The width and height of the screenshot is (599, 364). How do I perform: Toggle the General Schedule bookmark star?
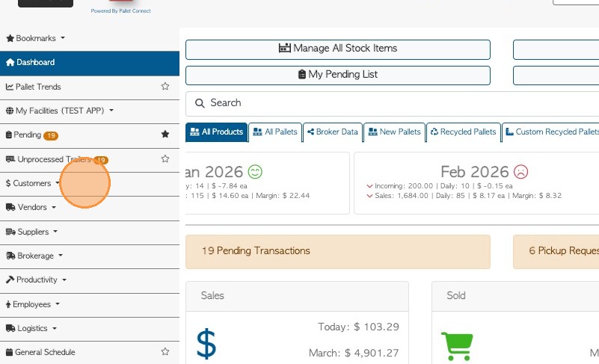click(165, 351)
